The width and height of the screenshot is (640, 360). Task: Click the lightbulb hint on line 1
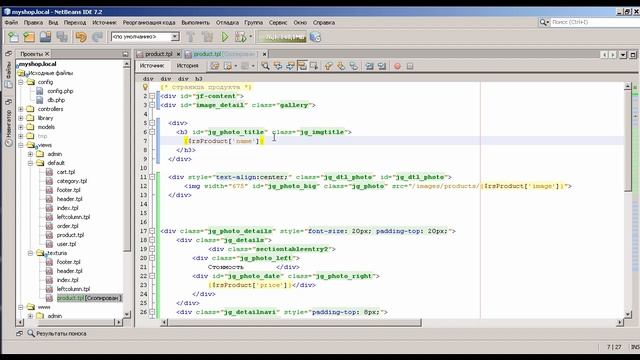[145, 87]
